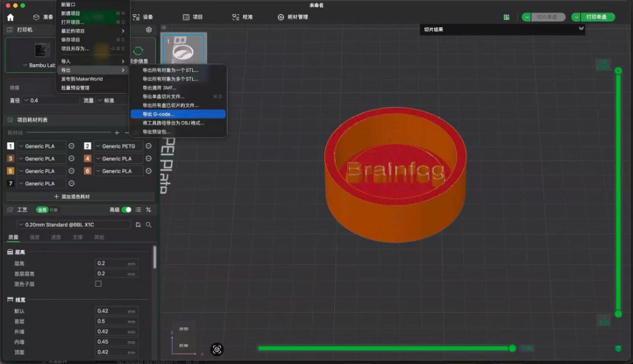Switch to the 强度 strength tab

35,237
